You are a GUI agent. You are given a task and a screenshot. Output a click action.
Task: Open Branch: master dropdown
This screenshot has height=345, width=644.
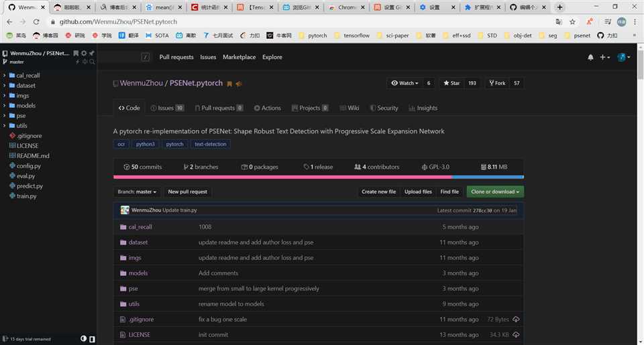tap(137, 192)
